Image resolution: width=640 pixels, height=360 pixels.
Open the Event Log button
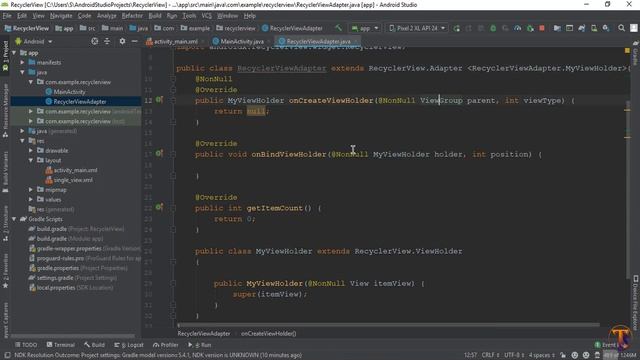(x=606, y=345)
